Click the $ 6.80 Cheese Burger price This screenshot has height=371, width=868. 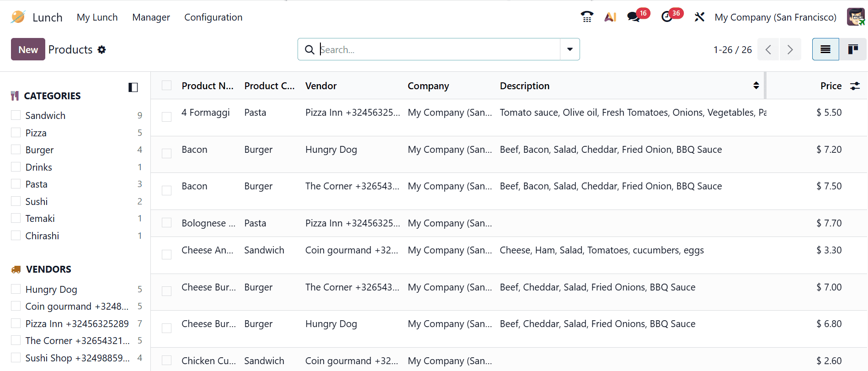(829, 324)
